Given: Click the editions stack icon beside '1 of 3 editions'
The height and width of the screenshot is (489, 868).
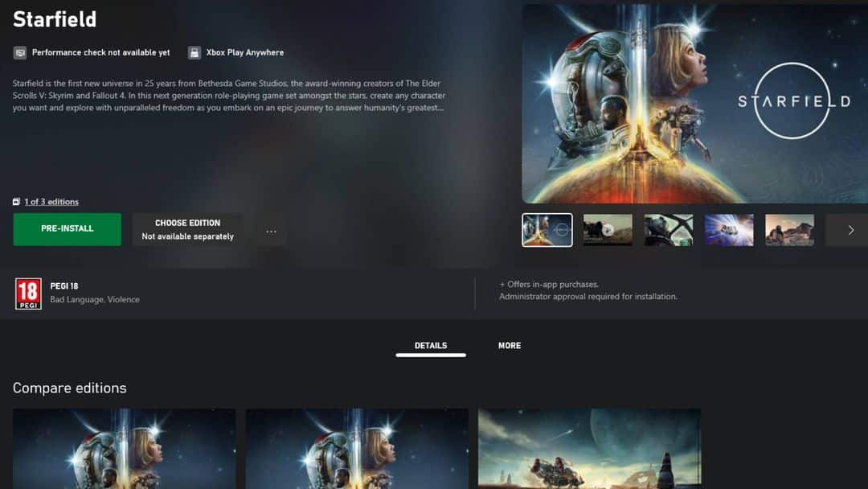Looking at the screenshot, I should click(x=17, y=202).
